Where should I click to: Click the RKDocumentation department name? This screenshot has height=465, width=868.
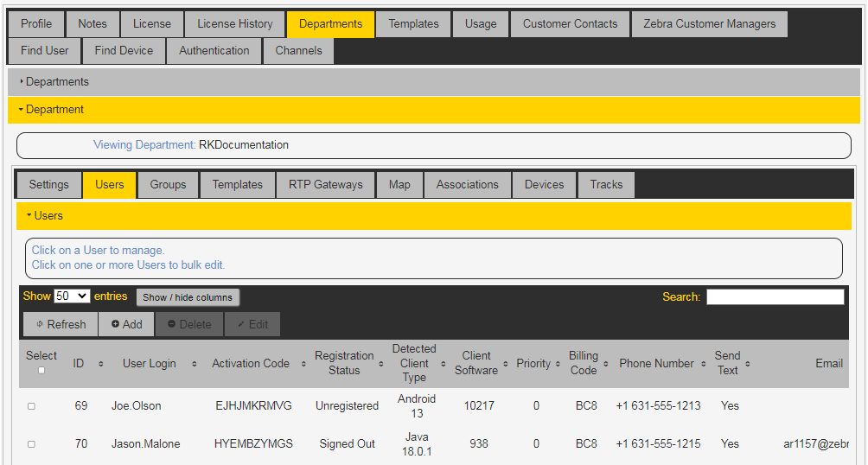(x=244, y=145)
